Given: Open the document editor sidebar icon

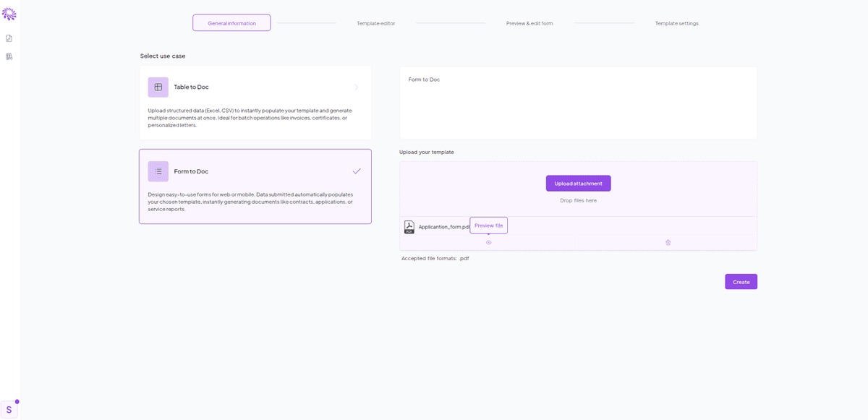Looking at the screenshot, I should pyautogui.click(x=9, y=38).
